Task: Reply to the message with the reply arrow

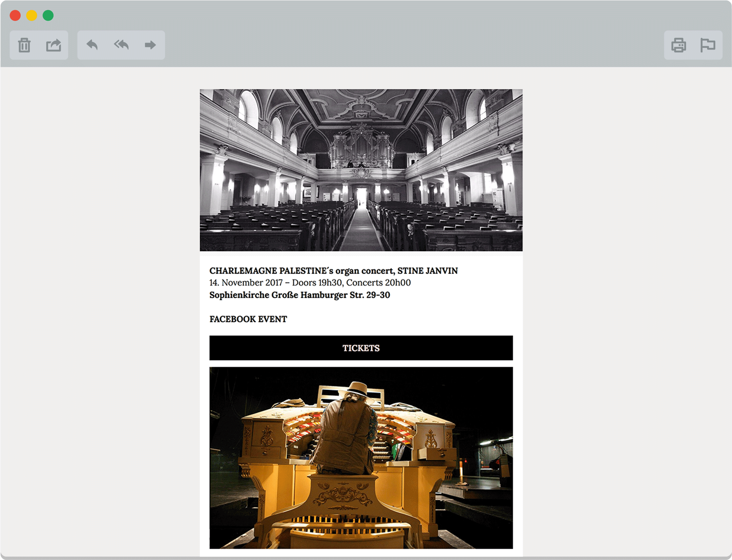Action: pyautogui.click(x=93, y=45)
